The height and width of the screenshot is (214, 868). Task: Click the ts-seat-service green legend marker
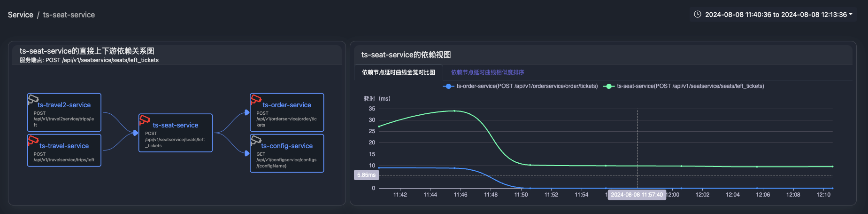[609, 86]
